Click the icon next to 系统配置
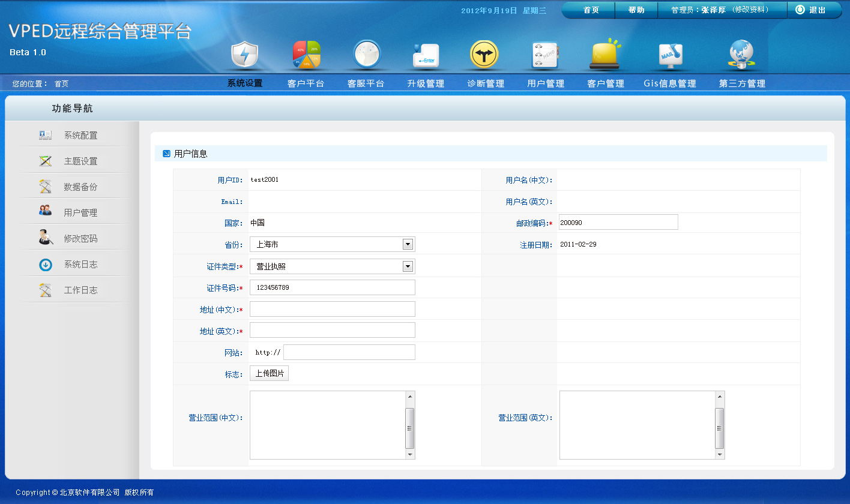 click(x=45, y=136)
